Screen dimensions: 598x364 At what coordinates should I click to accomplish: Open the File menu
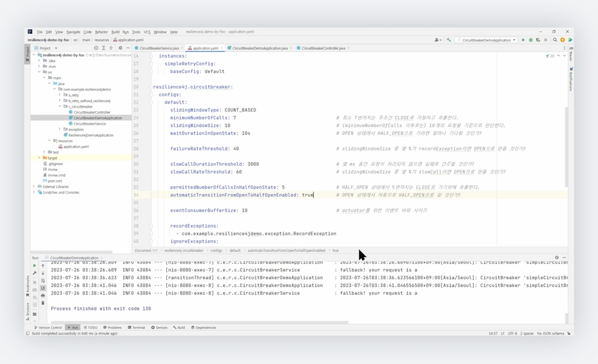click(x=40, y=32)
